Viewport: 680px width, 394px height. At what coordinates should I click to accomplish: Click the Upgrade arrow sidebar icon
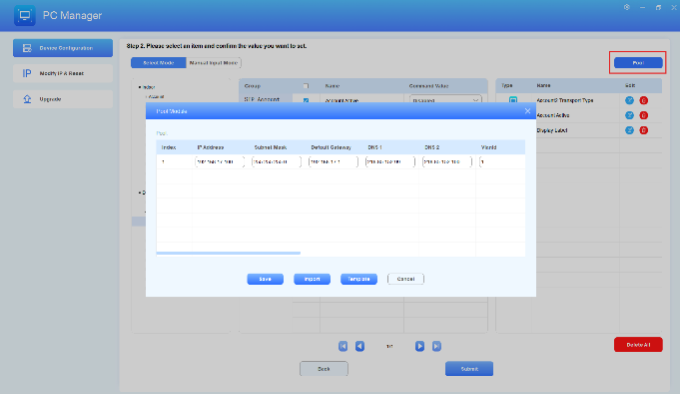tap(27, 99)
